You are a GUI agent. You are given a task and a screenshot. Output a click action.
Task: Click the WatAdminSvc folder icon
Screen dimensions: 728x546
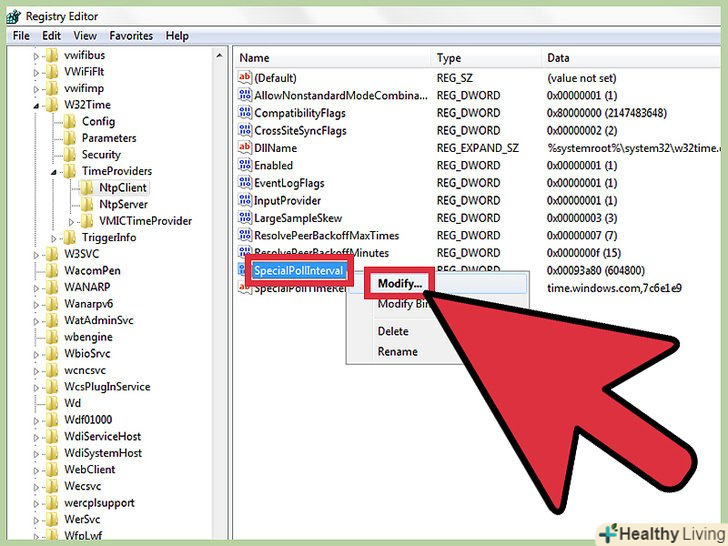coord(52,320)
